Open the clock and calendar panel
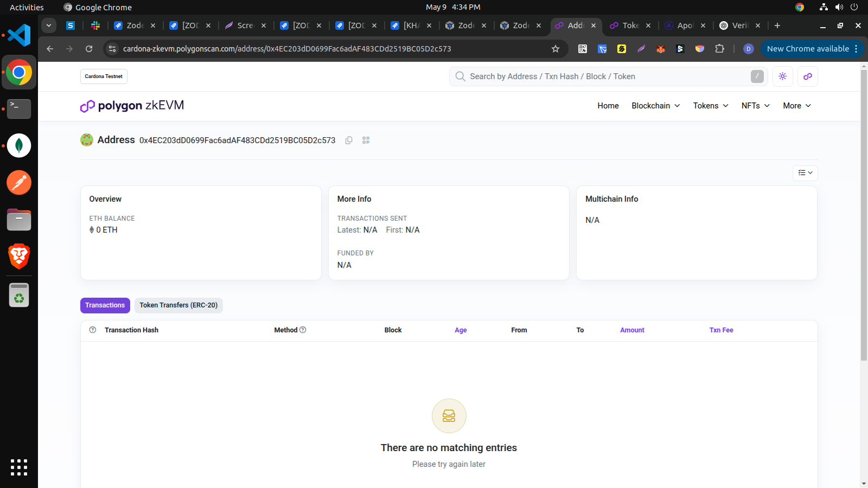This screenshot has width=868, height=488. [453, 7]
